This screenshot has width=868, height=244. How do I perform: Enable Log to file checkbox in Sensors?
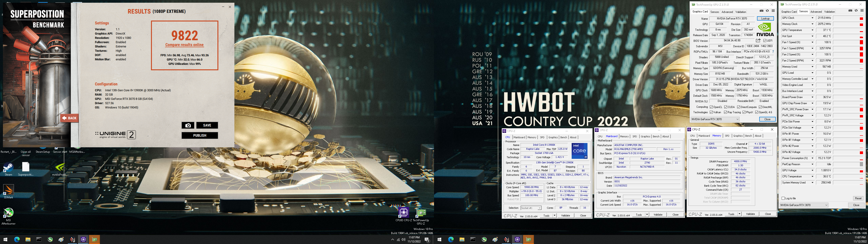coord(783,198)
